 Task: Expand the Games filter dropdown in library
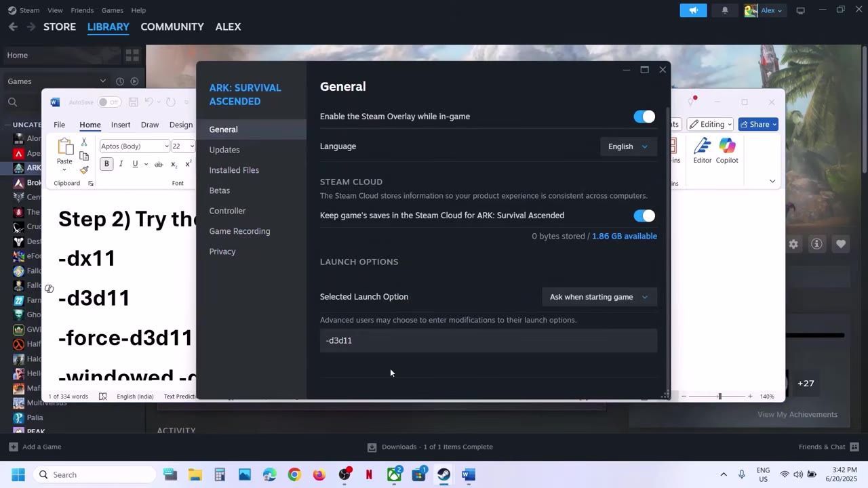click(x=103, y=81)
